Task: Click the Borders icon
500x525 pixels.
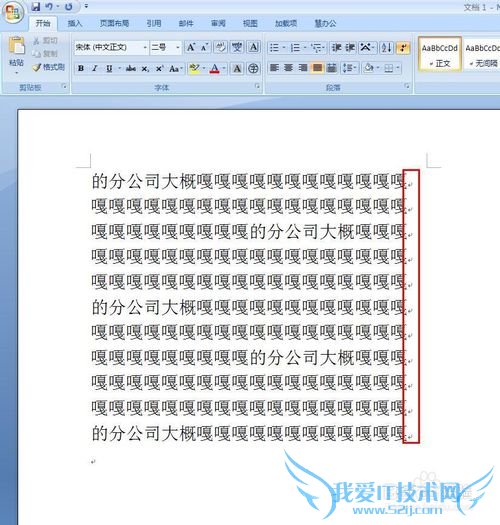Action: pos(388,68)
